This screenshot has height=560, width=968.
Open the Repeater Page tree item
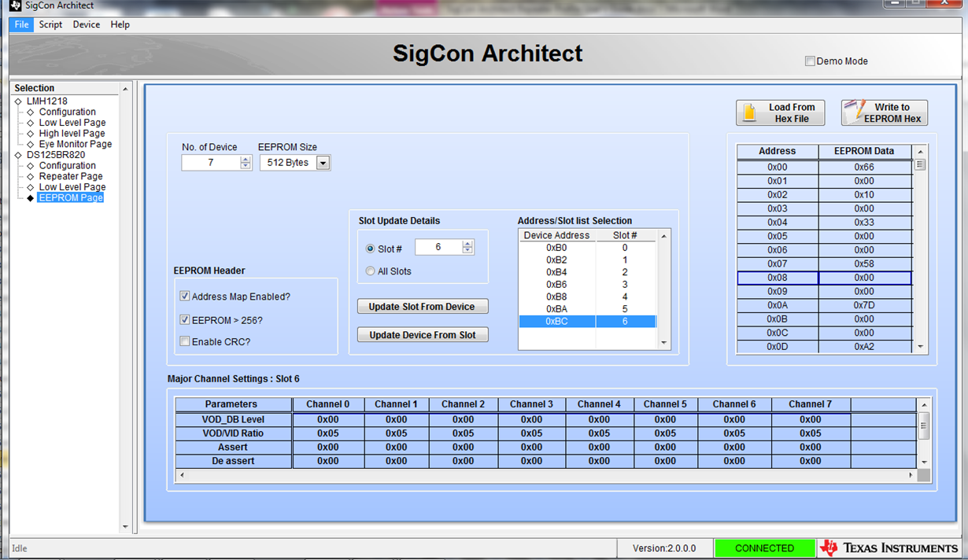click(x=70, y=176)
